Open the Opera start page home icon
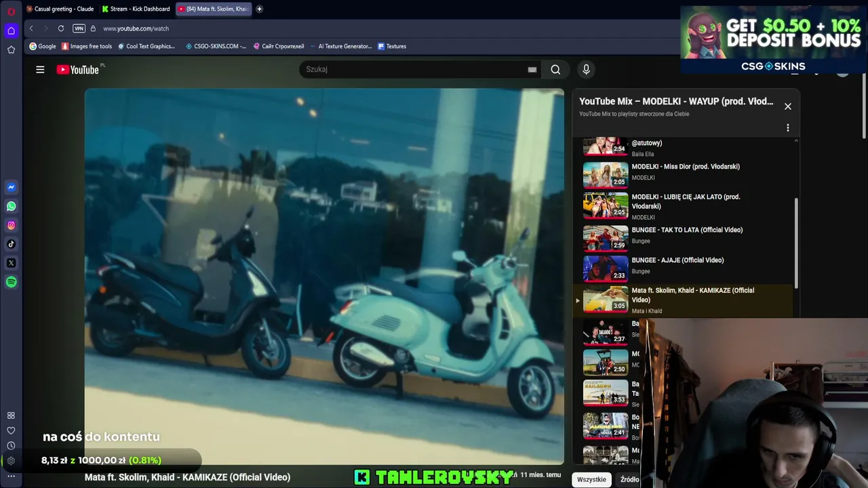Image resolution: width=868 pixels, height=488 pixels. (x=11, y=30)
